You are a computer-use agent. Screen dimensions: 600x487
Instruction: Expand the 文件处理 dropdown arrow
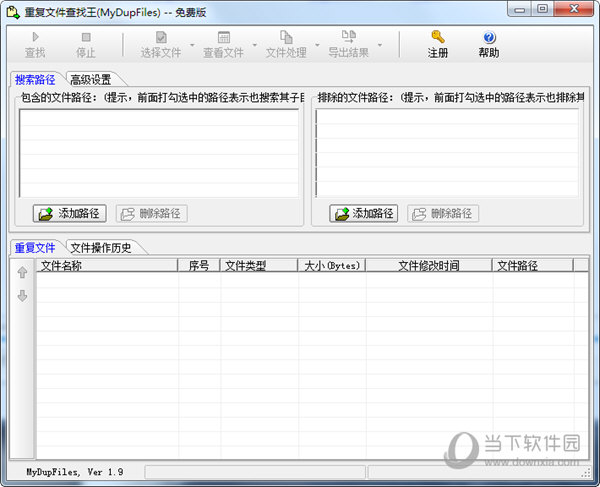317,45
